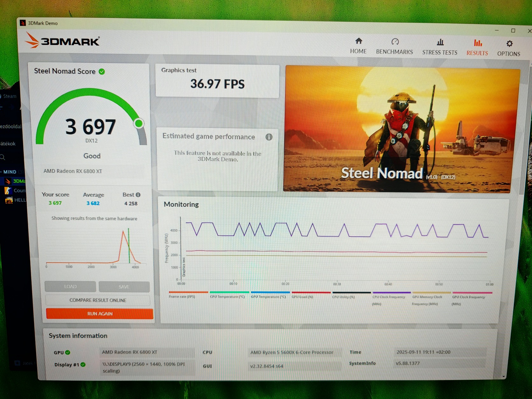The width and height of the screenshot is (532, 399).
Task: Open the Steam menu in the background window
Action: (10, 96)
